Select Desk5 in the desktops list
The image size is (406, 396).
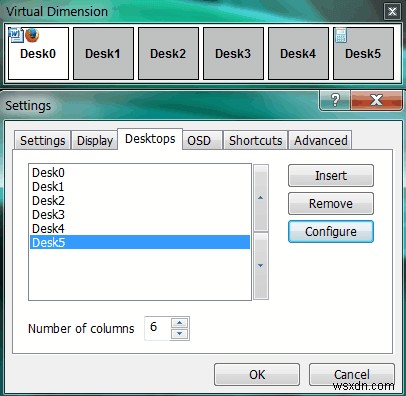click(140, 242)
